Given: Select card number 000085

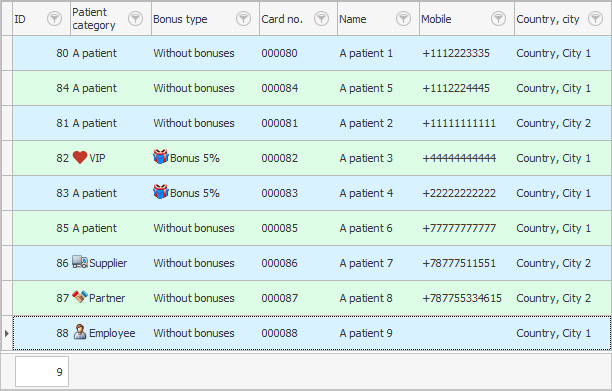Looking at the screenshot, I should coord(279,228).
